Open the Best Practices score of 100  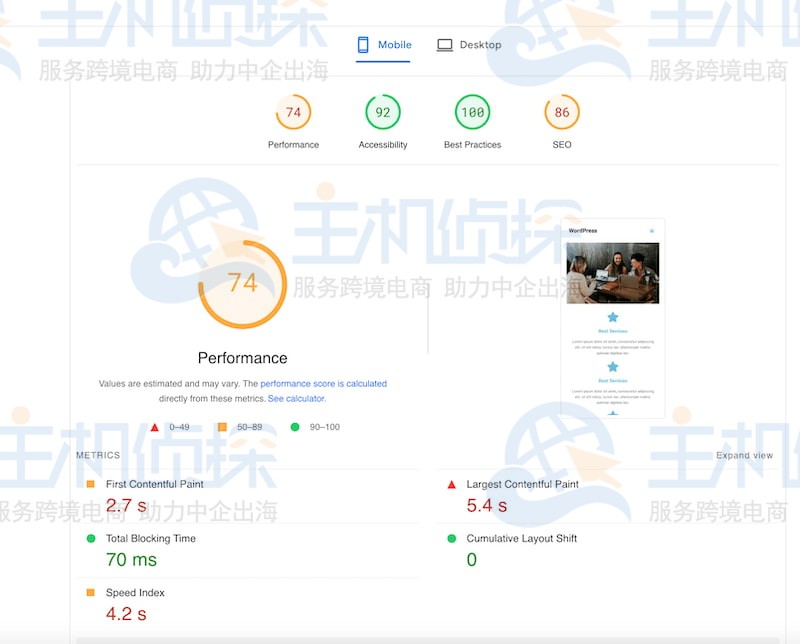coord(472,112)
